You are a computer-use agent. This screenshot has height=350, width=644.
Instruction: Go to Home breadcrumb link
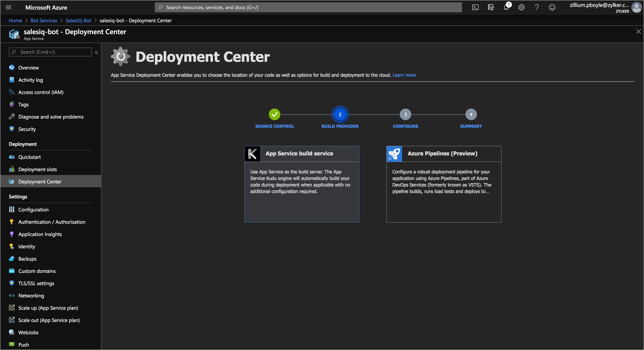(x=16, y=21)
